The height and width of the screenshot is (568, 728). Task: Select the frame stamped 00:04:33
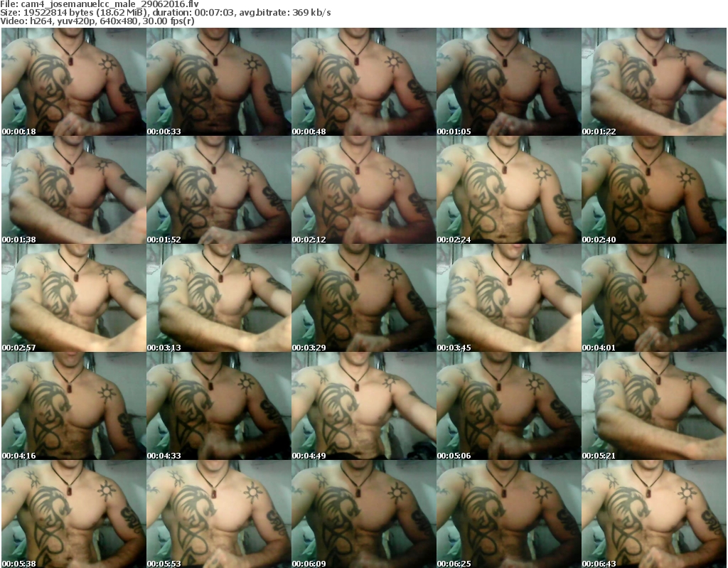[219, 406]
